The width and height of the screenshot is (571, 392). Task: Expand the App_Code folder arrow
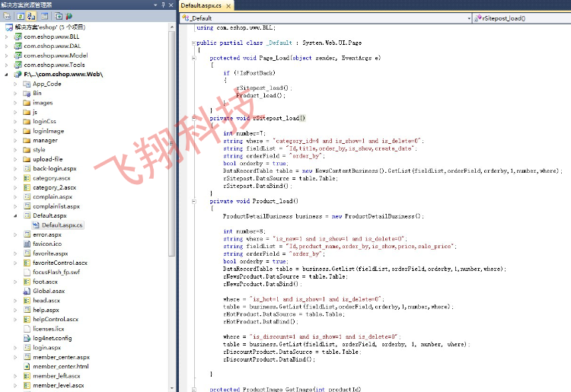pyautogui.click(x=15, y=84)
